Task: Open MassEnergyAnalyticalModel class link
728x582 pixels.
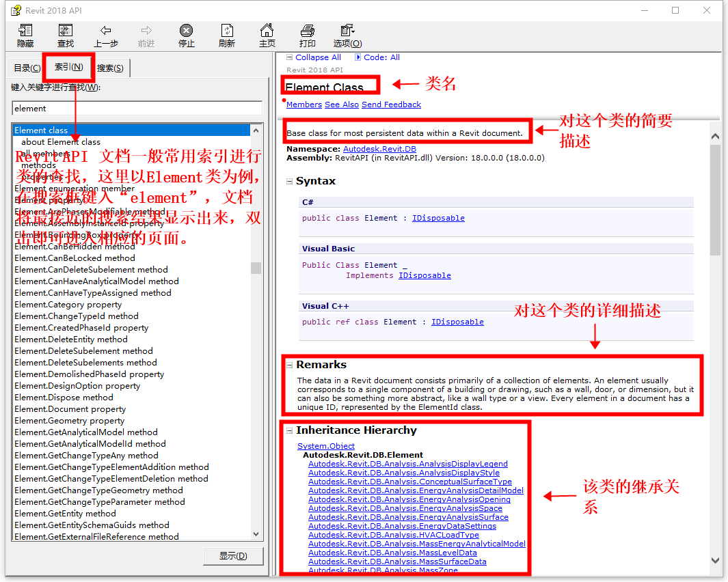Action: click(417, 544)
